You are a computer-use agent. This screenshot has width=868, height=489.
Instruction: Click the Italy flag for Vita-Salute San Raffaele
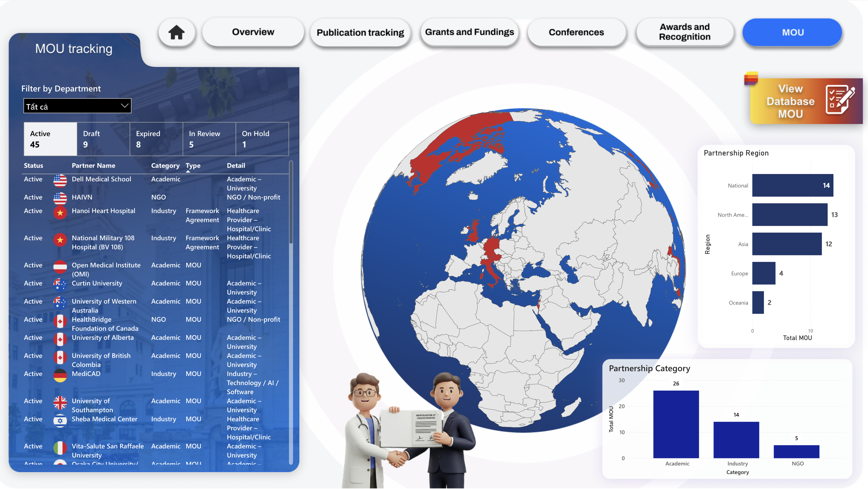tap(60, 448)
